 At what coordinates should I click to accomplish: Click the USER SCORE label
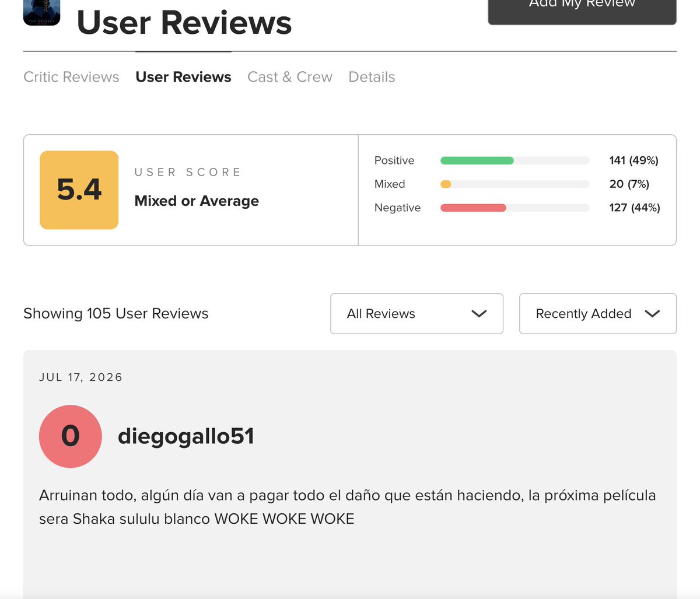pyautogui.click(x=188, y=172)
